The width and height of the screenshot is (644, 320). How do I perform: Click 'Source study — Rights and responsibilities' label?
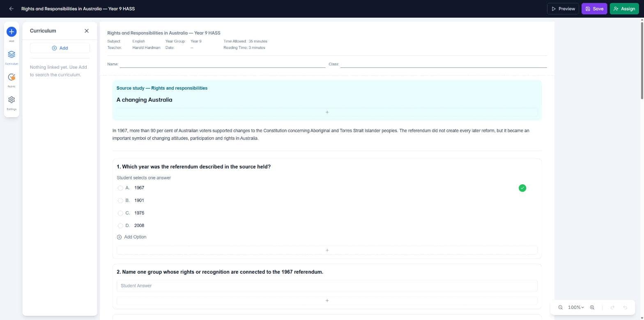pos(162,88)
